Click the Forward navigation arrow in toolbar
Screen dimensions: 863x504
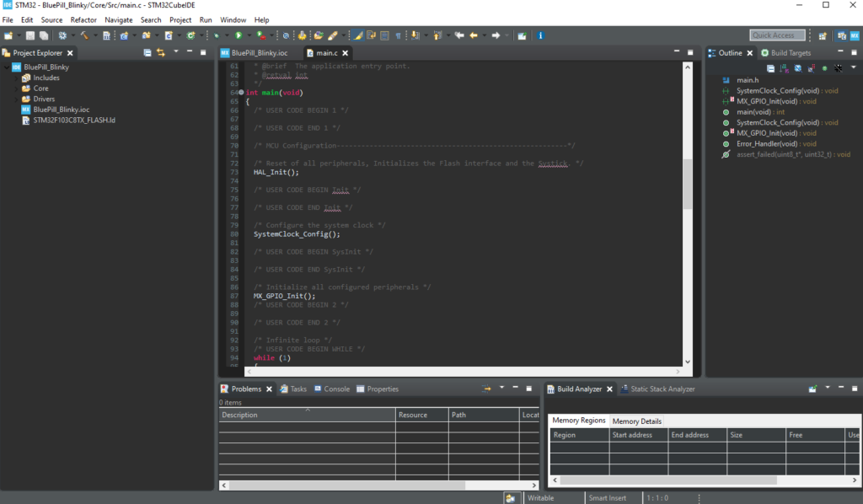[x=496, y=35]
